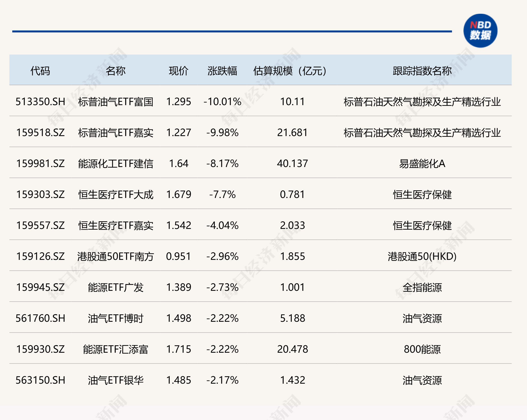Click the 标普油气ETF嘉实 name
Screen dimensions: 527x420
coord(115,133)
